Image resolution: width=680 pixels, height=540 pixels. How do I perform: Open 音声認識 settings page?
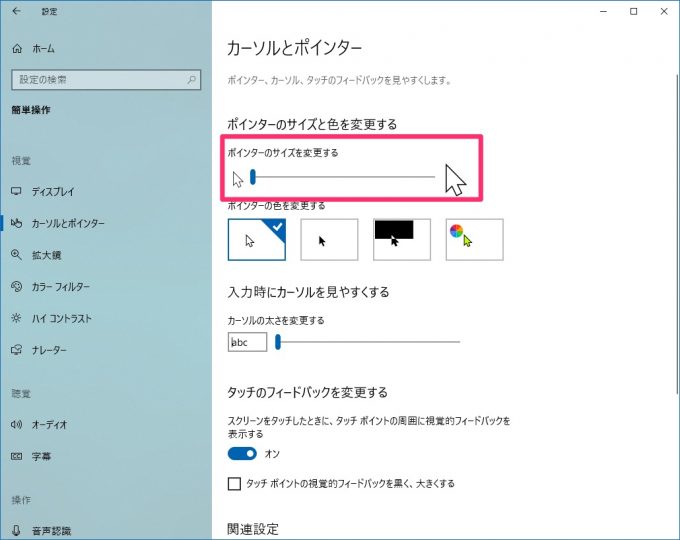click(51, 531)
